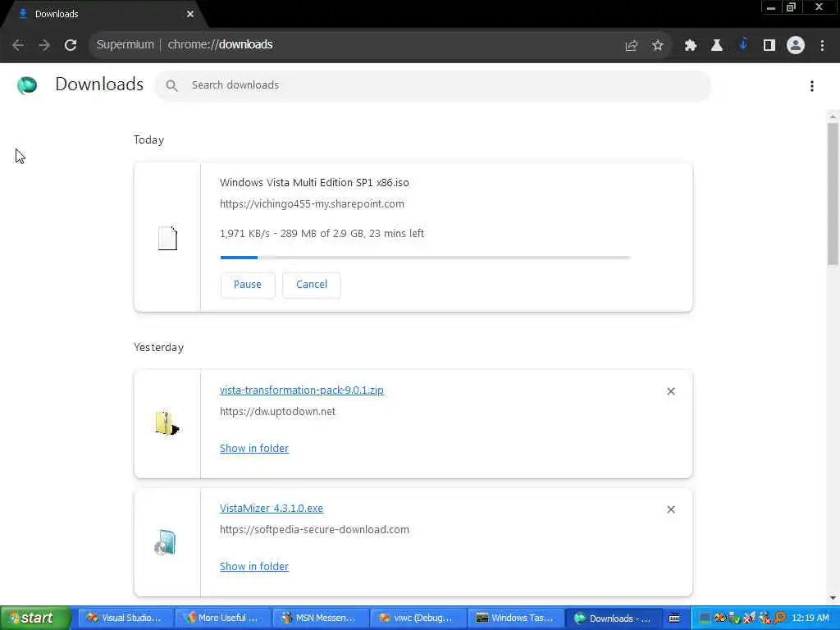Switch to Visual Studio taskbar item

click(x=126, y=618)
